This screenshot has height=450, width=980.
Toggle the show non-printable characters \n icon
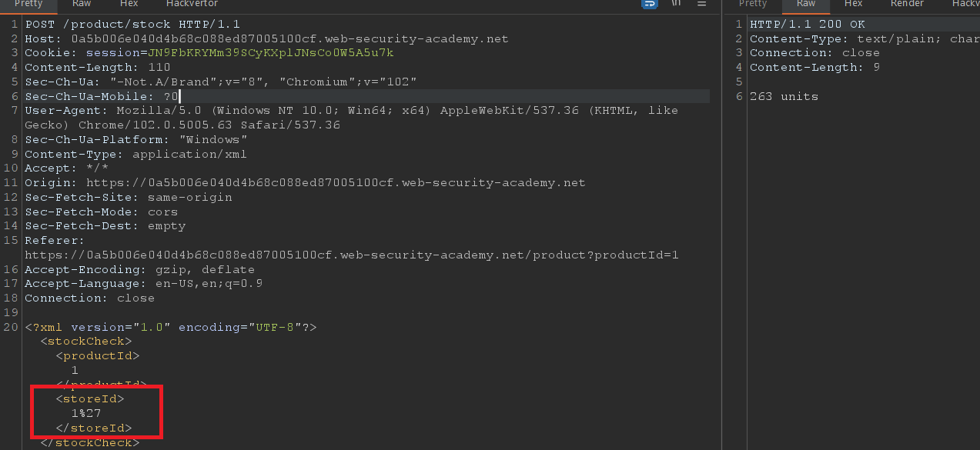click(x=676, y=4)
